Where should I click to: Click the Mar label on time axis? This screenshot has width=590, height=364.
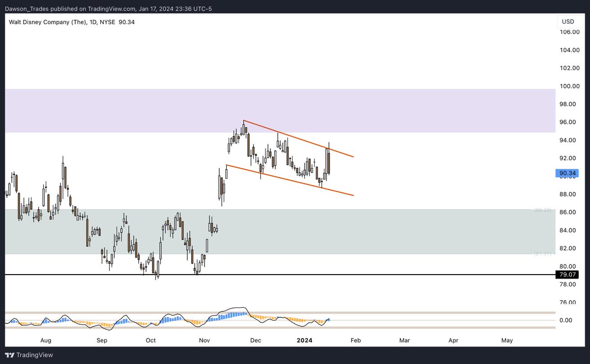(405, 340)
